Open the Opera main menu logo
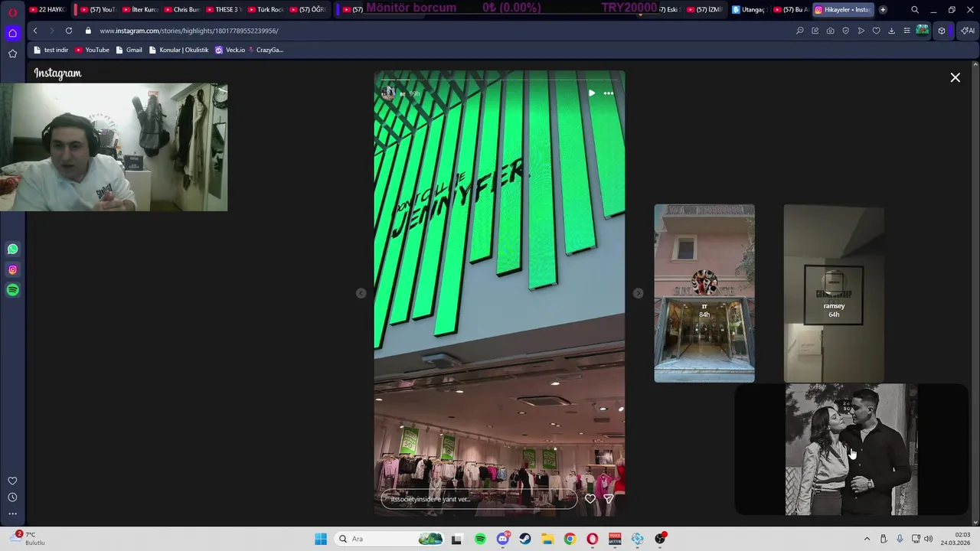 pyautogui.click(x=12, y=11)
